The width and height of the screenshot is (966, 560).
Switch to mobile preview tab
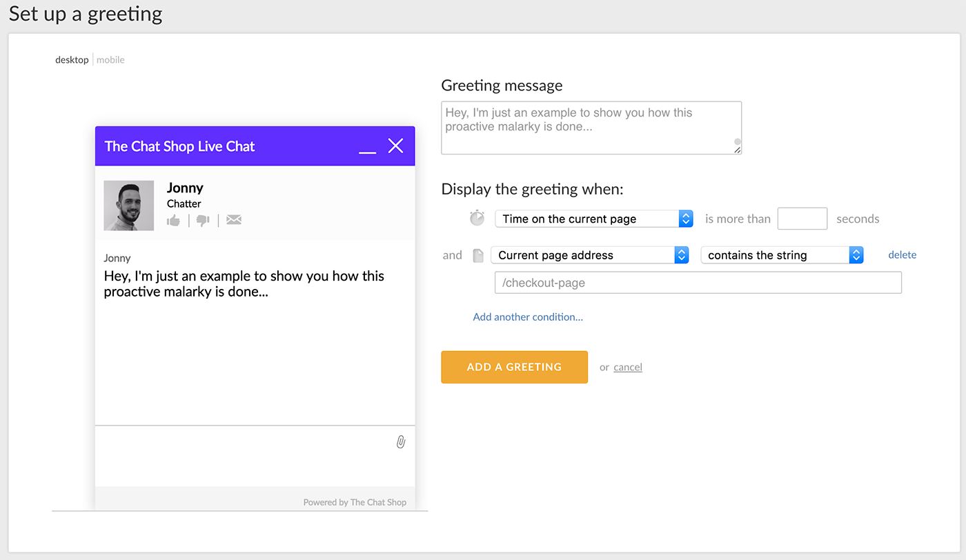click(110, 60)
